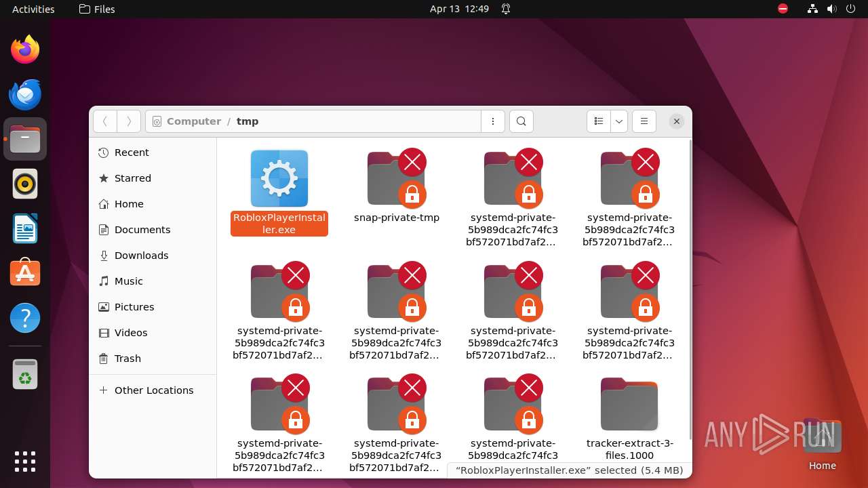Switch to list view
The image size is (868, 488).
599,121
